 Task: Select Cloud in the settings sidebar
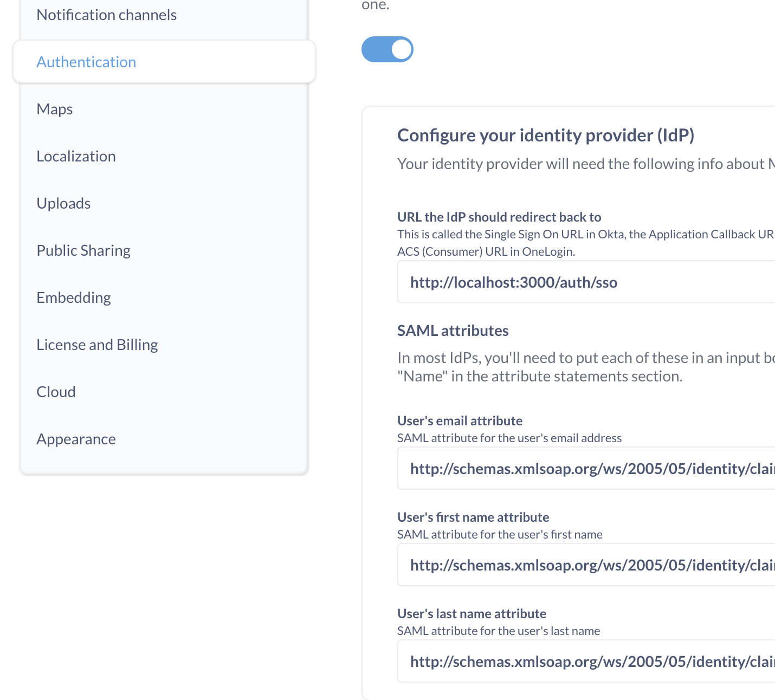[x=56, y=392]
